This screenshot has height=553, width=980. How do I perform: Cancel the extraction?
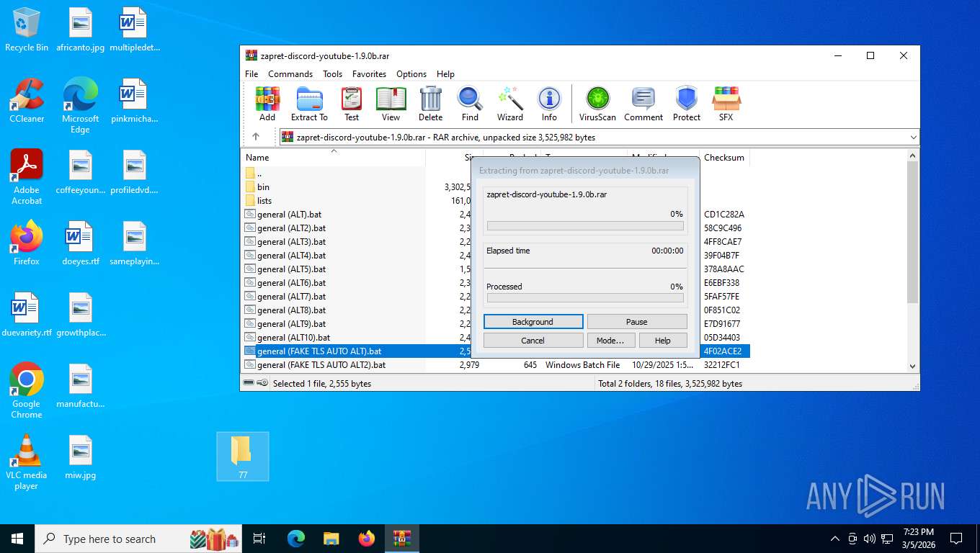coord(533,341)
